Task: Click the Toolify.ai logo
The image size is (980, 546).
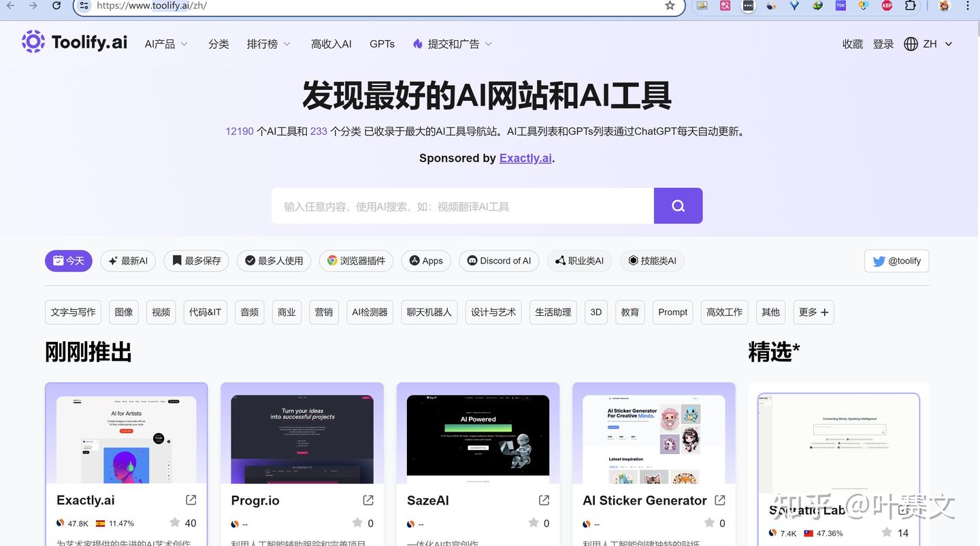Action: point(74,42)
